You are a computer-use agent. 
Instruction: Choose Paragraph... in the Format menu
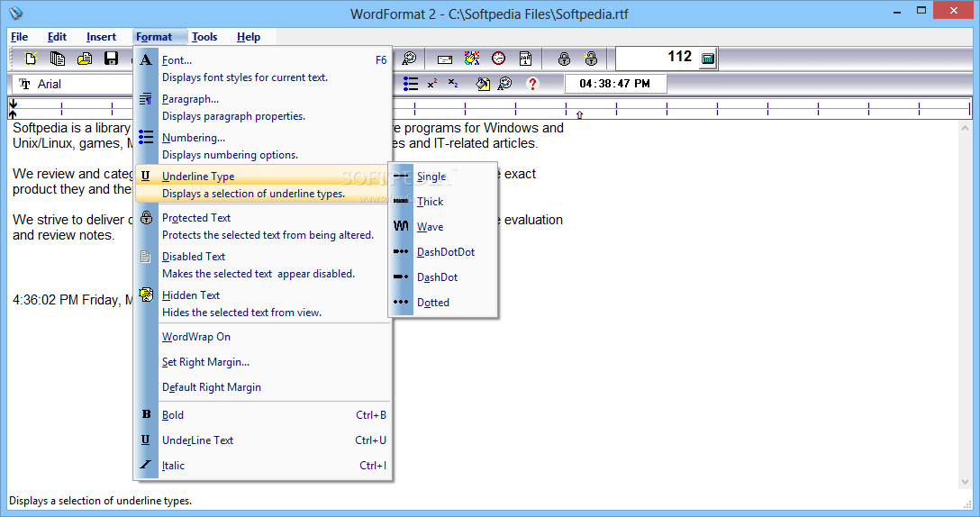pos(263,107)
